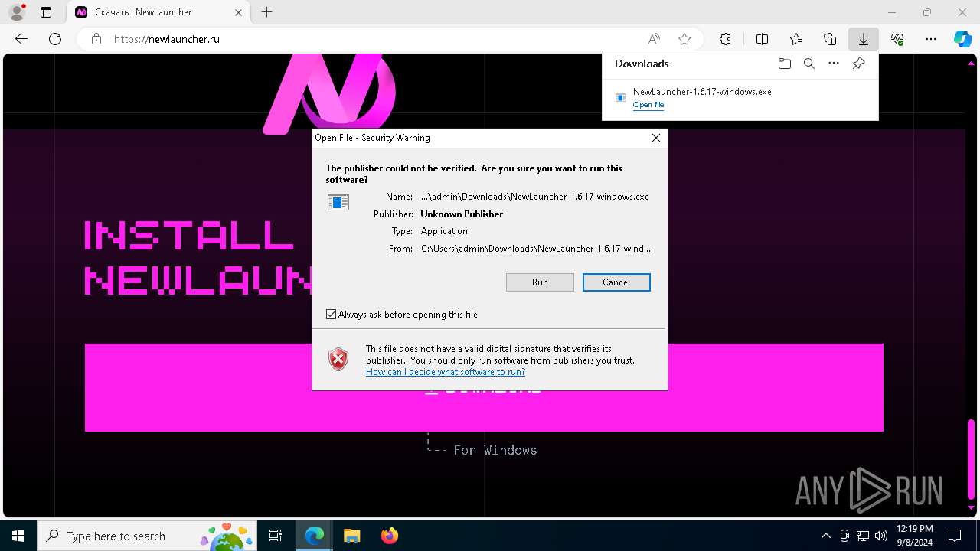Open Settings and more menu
Image resolution: width=980 pixels, height=551 pixels.
pyautogui.click(x=931, y=39)
